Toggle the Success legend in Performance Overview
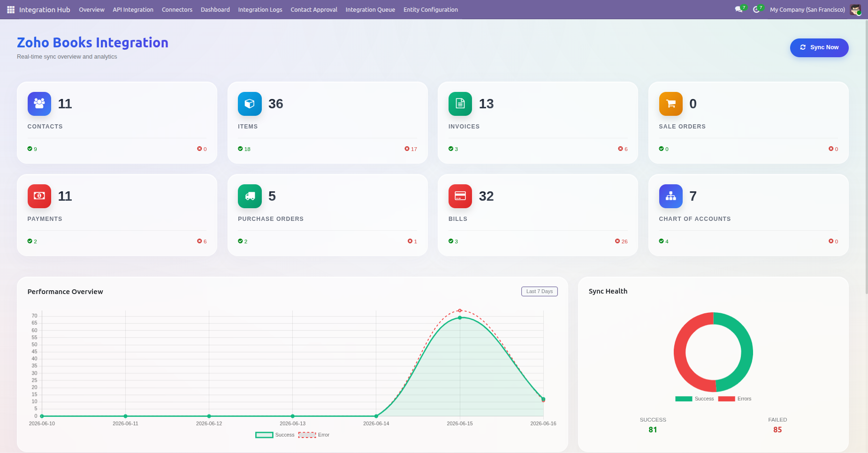Image resolution: width=868 pixels, height=453 pixels. pos(275,435)
